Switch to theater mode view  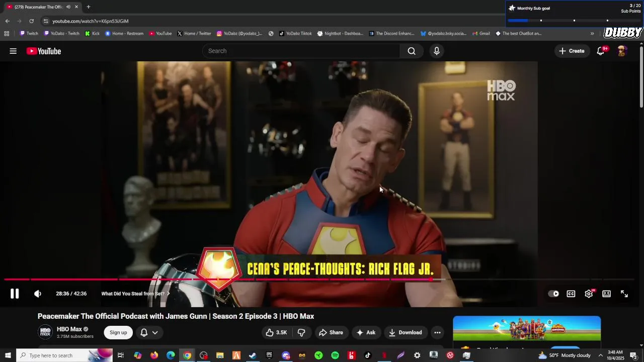606,294
